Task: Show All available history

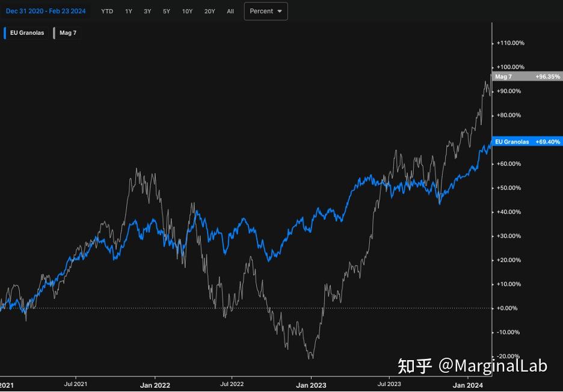Action: (x=230, y=11)
